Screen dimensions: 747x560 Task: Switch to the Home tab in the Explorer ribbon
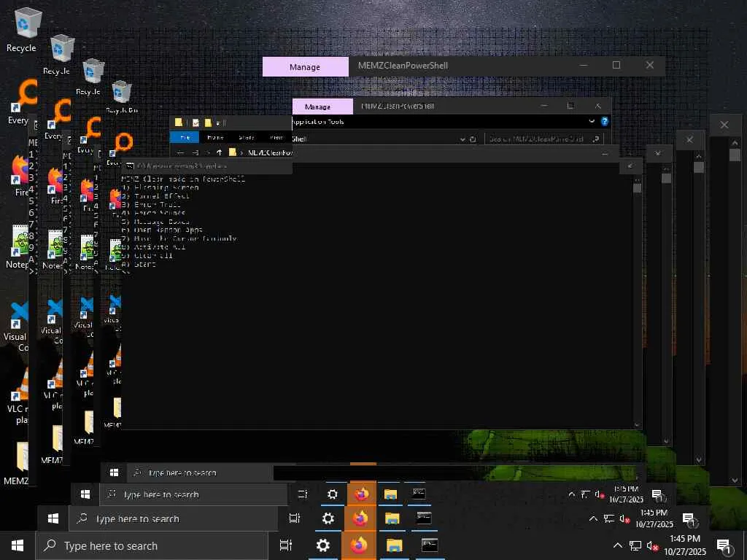click(x=215, y=137)
